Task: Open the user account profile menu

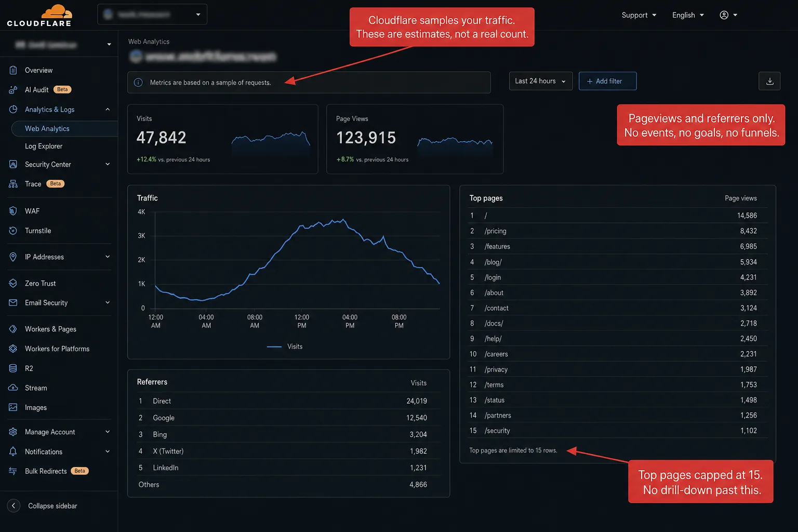Action: pos(728,15)
